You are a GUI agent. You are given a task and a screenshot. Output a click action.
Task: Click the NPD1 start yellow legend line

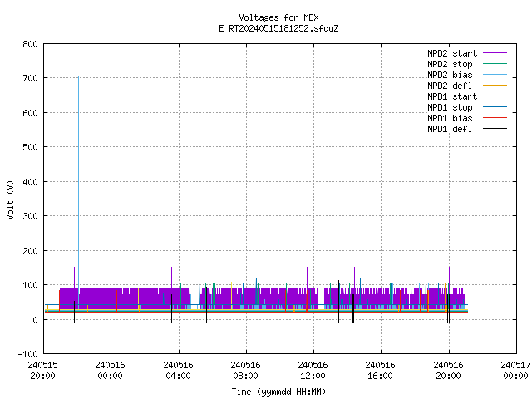pyautogui.click(x=495, y=96)
